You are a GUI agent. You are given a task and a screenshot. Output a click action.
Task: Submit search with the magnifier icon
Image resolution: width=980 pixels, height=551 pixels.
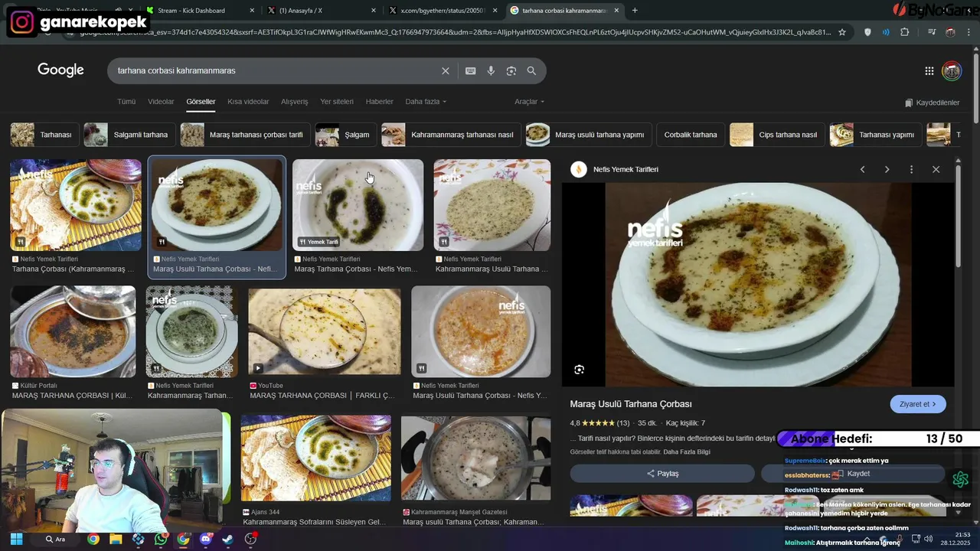pos(531,70)
